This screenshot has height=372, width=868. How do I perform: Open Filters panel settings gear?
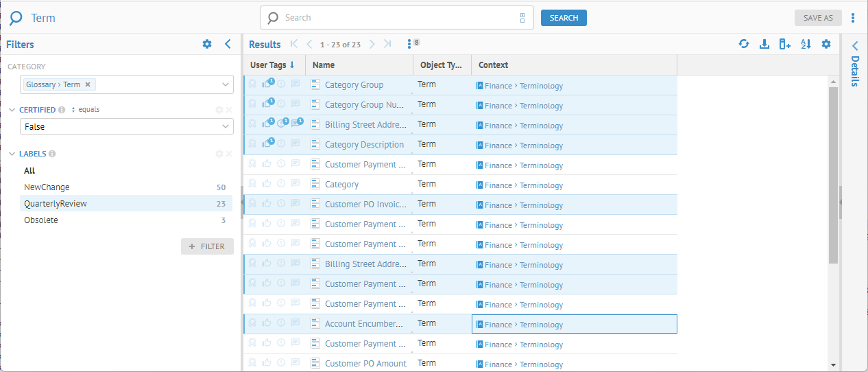coord(207,45)
